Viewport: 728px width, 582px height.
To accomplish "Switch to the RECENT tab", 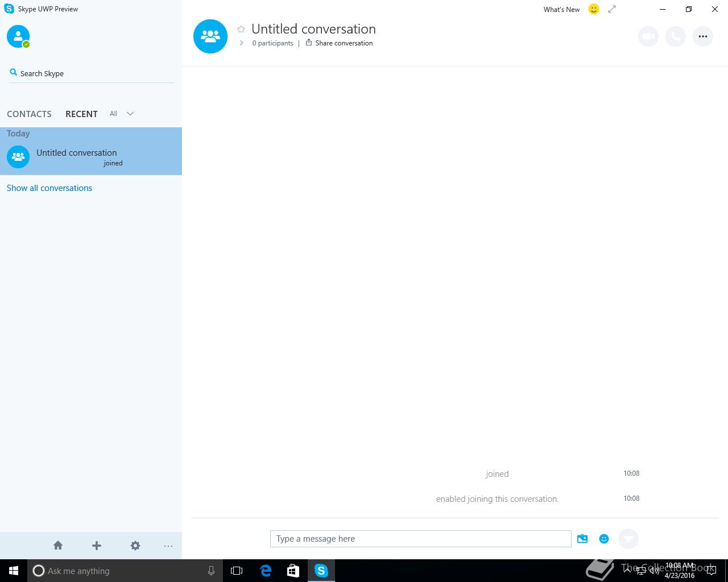I will (81, 114).
